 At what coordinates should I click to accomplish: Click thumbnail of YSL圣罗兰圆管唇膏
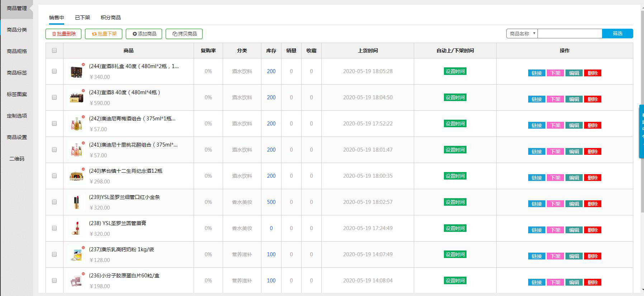tap(76, 228)
